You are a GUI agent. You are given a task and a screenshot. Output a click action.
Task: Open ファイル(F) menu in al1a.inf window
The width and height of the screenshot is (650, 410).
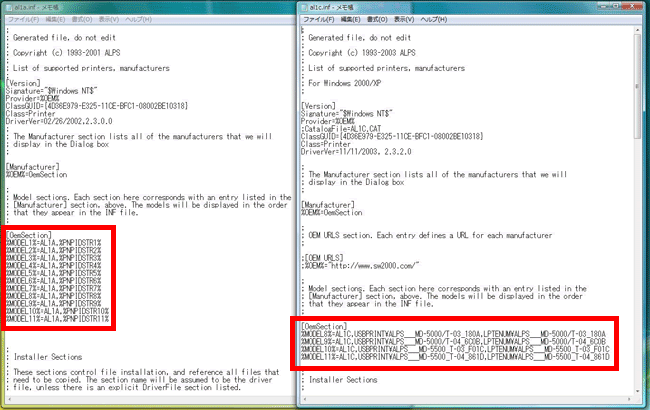coord(23,19)
